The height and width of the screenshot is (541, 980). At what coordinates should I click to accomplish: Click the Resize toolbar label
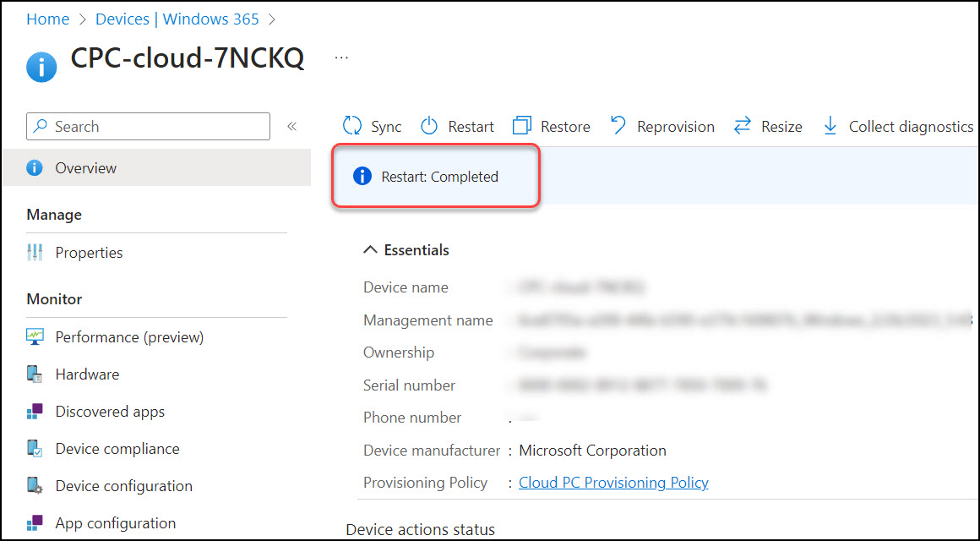point(781,127)
